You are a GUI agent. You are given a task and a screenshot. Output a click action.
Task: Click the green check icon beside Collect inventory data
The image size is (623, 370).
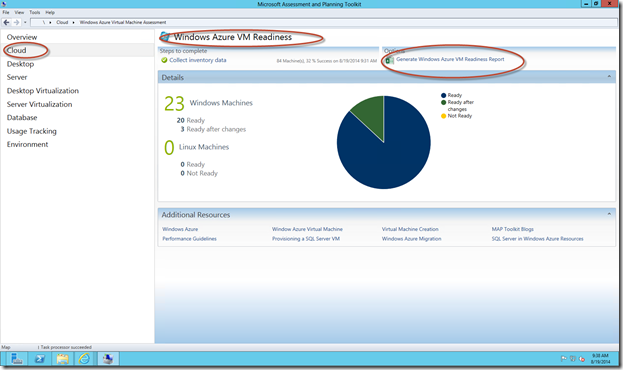(164, 60)
